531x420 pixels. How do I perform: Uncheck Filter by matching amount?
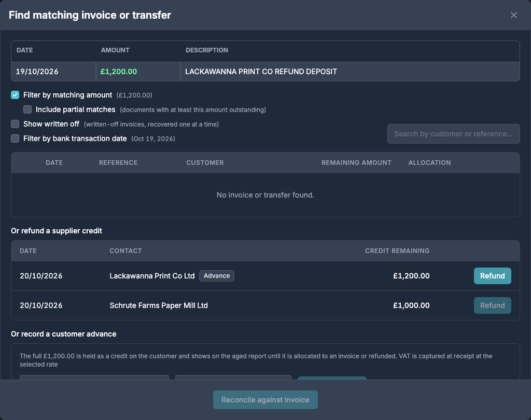pyautogui.click(x=15, y=95)
